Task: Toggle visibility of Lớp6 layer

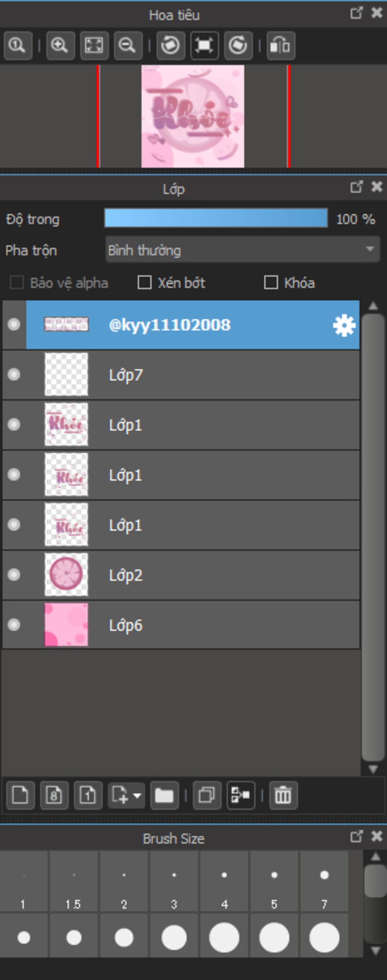Action: coord(14,625)
